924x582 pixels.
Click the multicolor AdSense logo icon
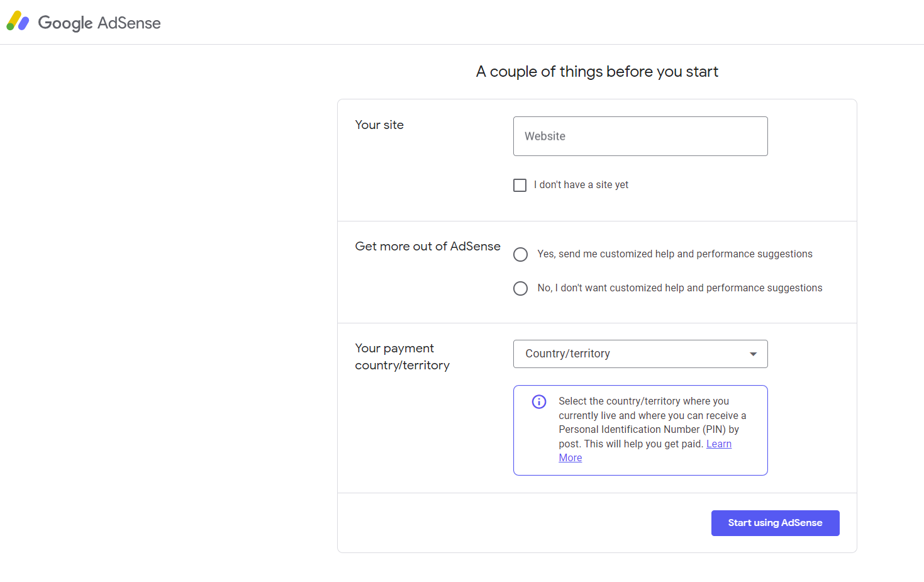[x=18, y=21]
